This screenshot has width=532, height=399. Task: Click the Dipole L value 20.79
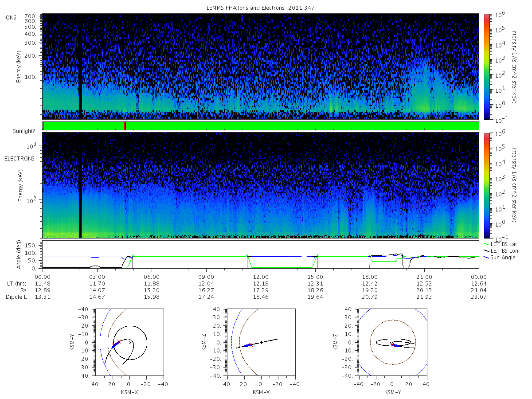click(x=370, y=297)
